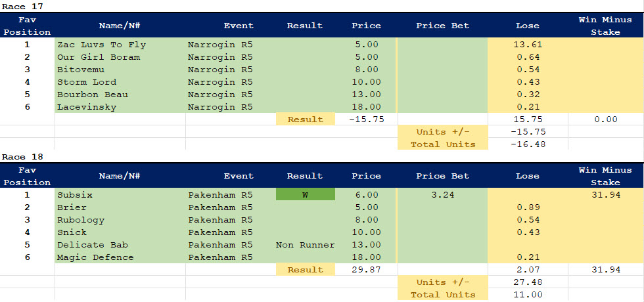Select Subsix's Price Bet value 3.24

pos(442,195)
